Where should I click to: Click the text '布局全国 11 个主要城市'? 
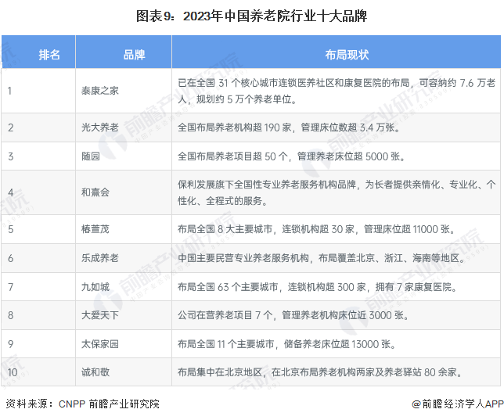[x=226, y=344]
